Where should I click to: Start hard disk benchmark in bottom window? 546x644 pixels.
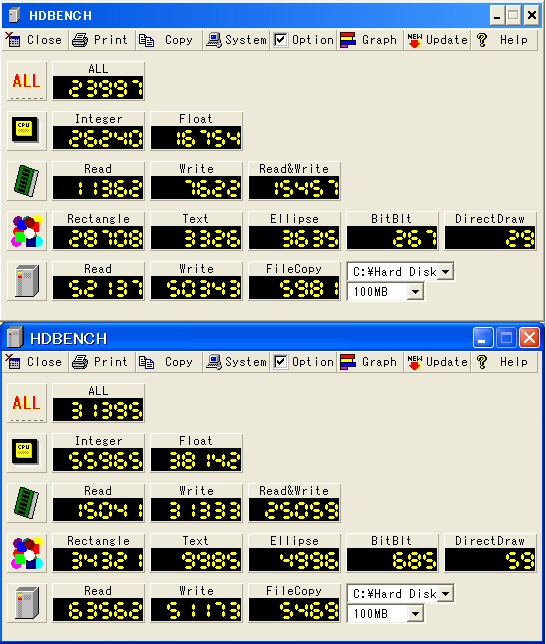tap(27, 603)
